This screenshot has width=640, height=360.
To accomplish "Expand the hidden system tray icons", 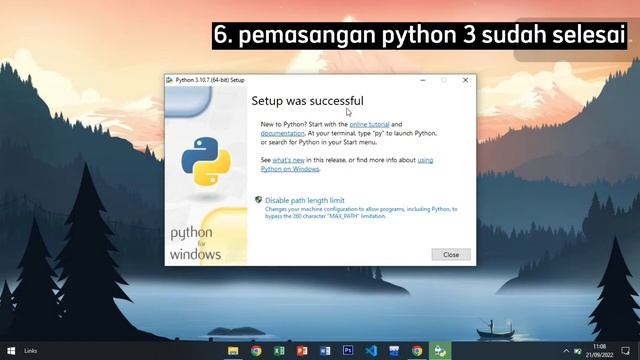I will coord(566,351).
